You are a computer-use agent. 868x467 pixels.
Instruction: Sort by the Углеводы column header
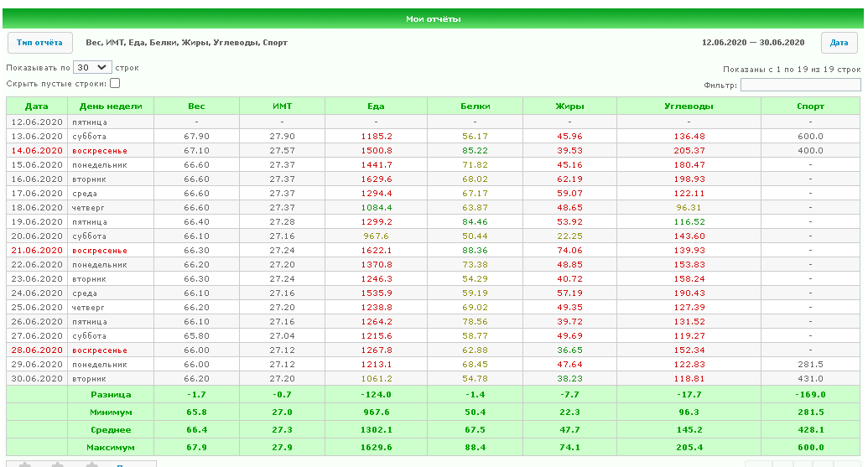point(689,106)
